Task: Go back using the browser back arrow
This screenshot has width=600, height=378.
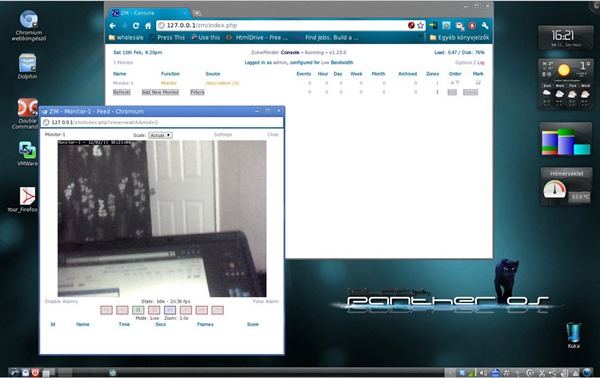Action: [x=112, y=26]
